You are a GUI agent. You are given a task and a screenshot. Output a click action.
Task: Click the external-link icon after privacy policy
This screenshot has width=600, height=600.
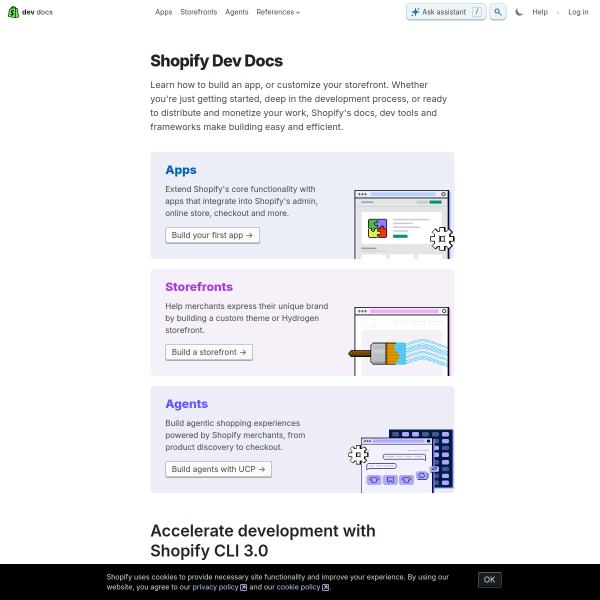pyautogui.click(x=243, y=587)
